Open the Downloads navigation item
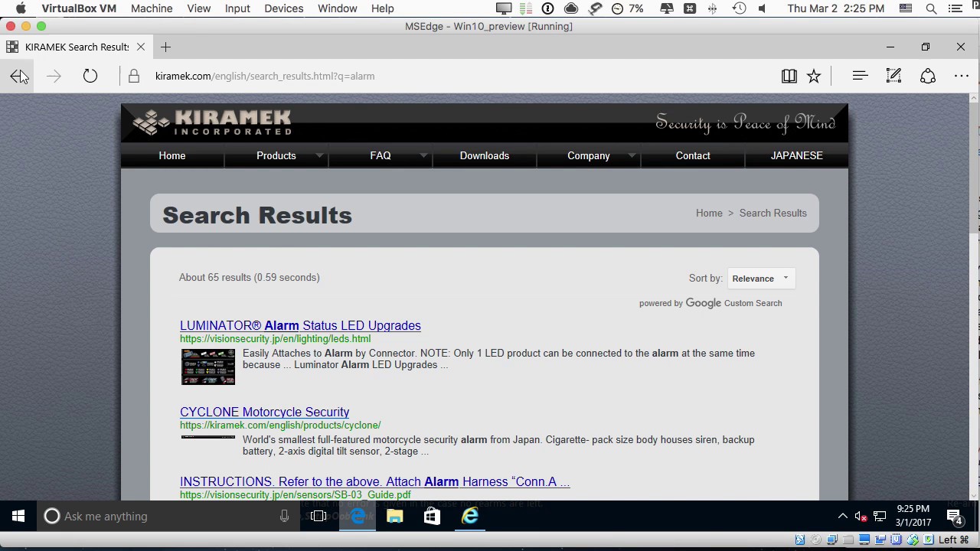This screenshot has height=551, width=980. tap(485, 155)
